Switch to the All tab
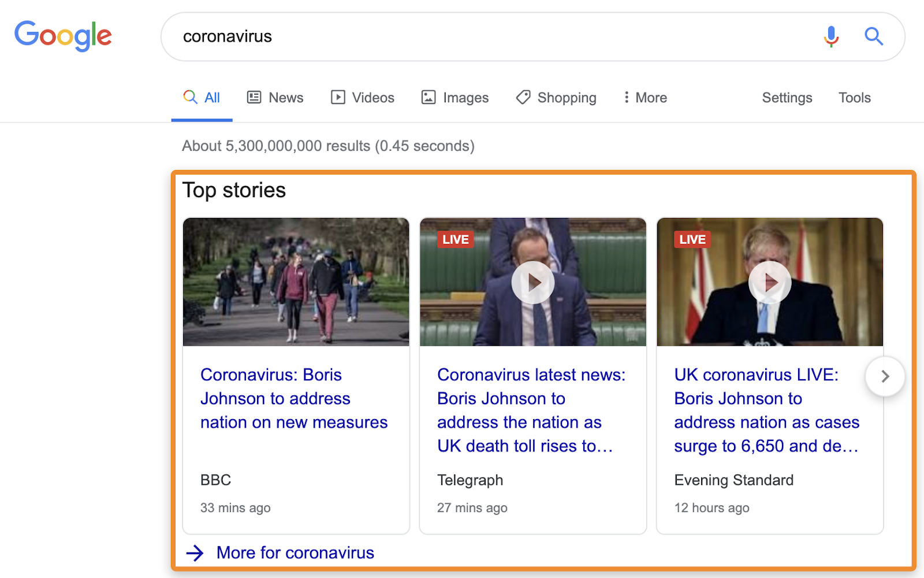924x578 pixels. coord(201,97)
